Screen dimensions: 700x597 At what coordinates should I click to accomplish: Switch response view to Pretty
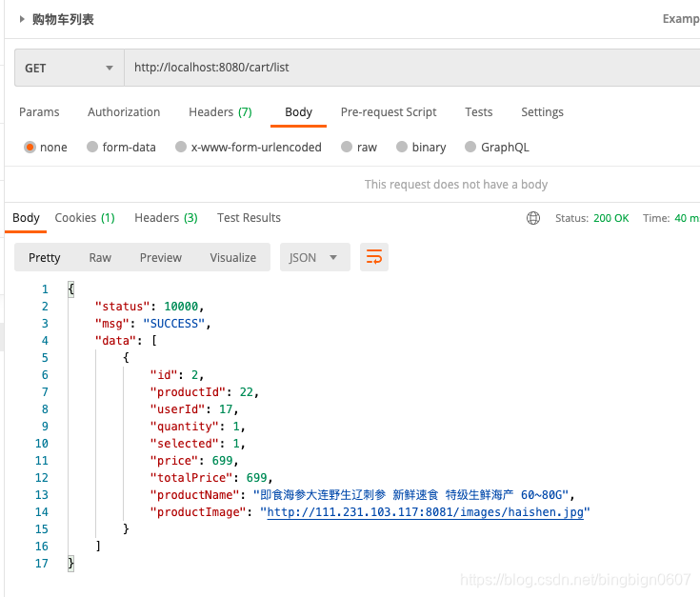point(44,257)
